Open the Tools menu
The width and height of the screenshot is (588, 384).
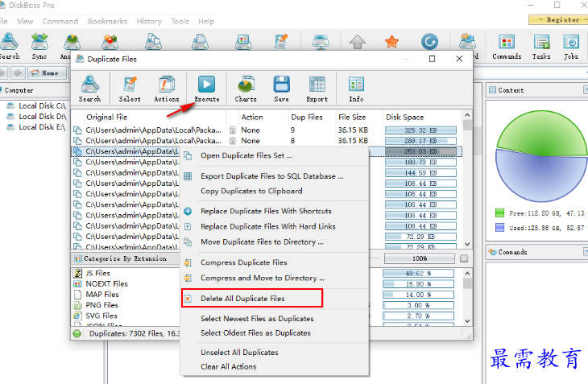click(180, 22)
